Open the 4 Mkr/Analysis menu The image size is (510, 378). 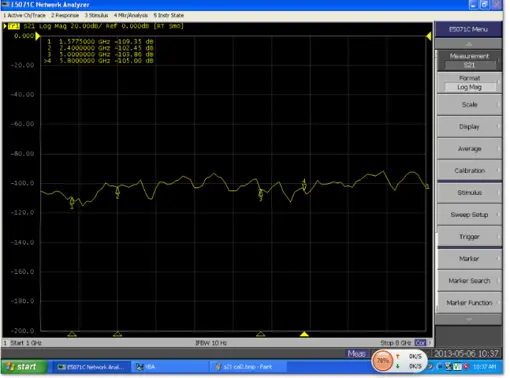coord(131,15)
